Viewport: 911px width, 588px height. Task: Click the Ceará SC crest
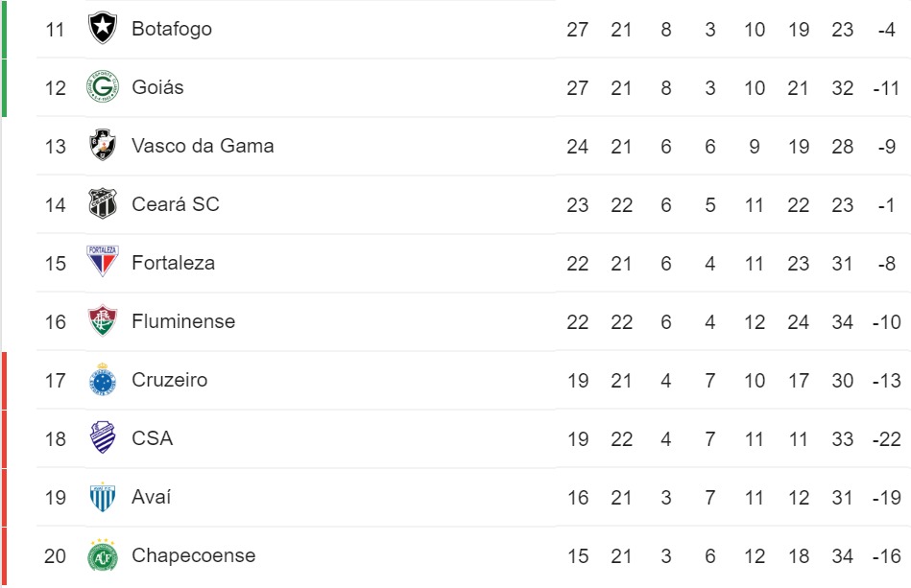tap(103, 203)
